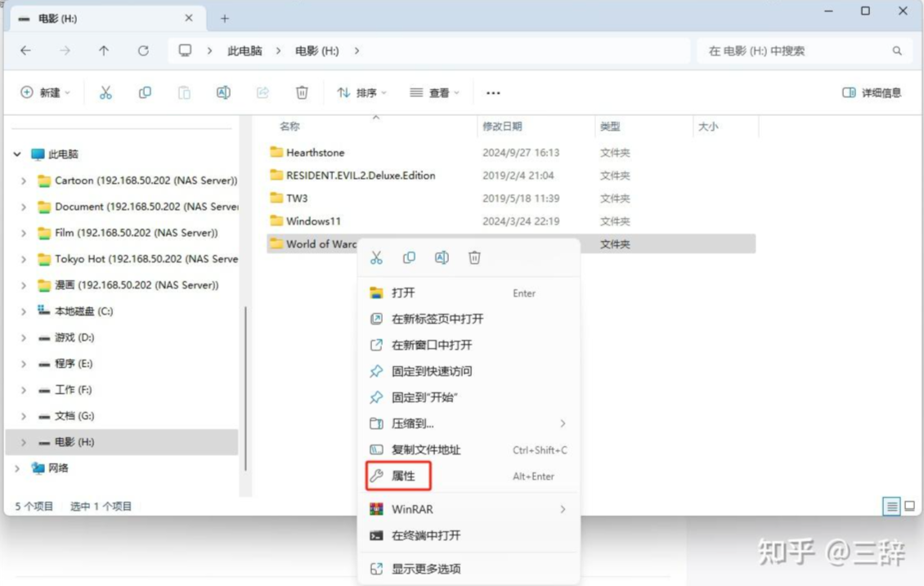Select 属性 from the context menu
924x586 pixels.
[x=403, y=476]
